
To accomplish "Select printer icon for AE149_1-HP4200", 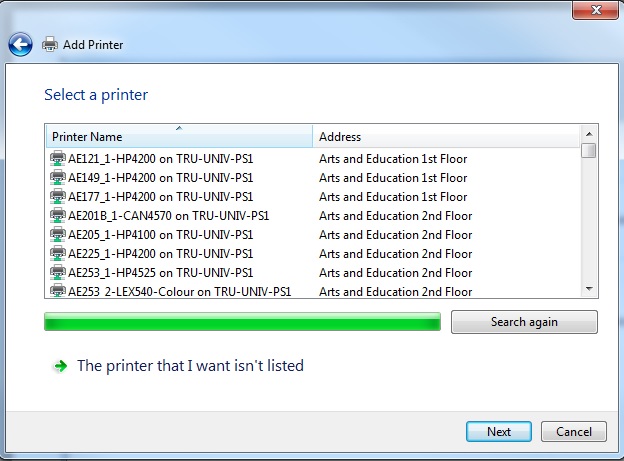I will pyautogui.click(x=58, y=178).
